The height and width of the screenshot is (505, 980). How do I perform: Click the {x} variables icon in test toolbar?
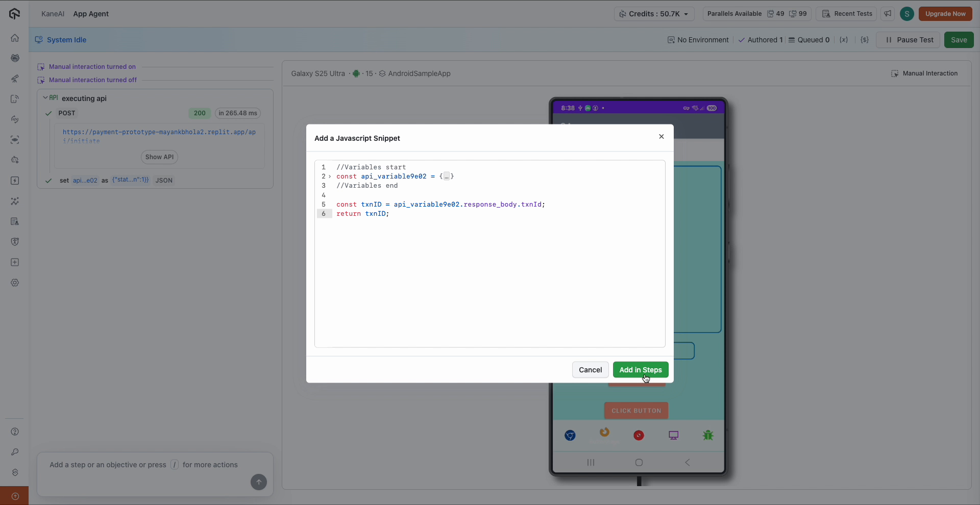844,40
